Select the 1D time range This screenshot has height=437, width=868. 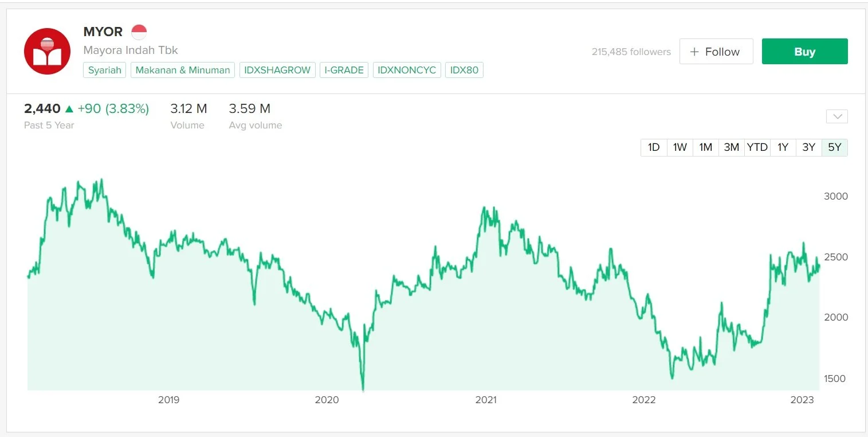[654, 147]
